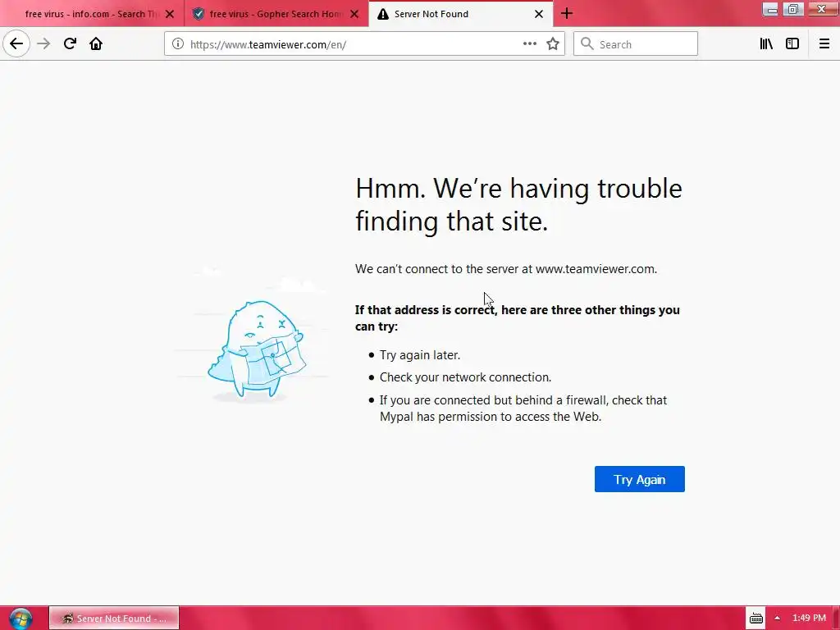Click 'Check your network connection.' bullet
840x630 pixels.
tap(466, 377)
